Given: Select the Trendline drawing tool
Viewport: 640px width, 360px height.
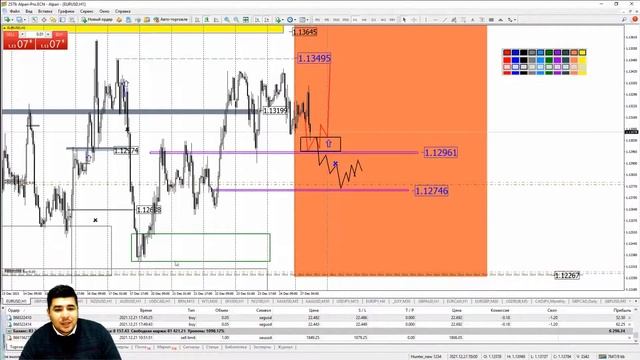Looking at the screenshot, I should [444, 20].
